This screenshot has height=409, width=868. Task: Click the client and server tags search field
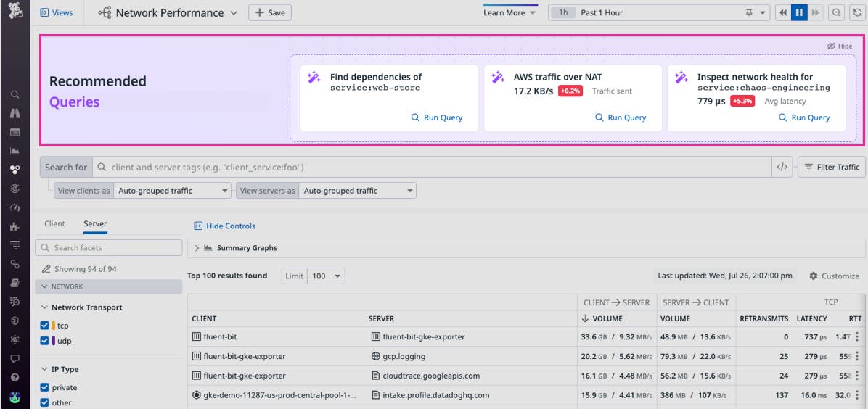435,167
